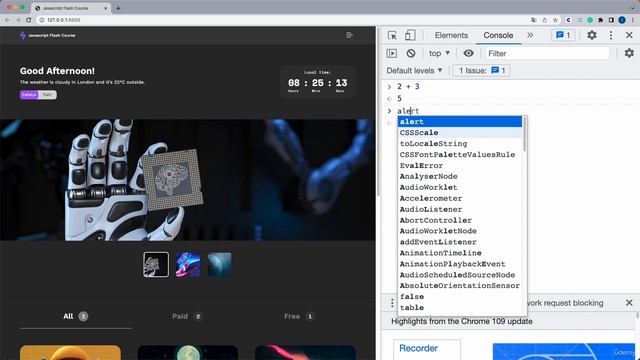Click the console input line with alert
The image size is (640, 360).
point(408,111)
